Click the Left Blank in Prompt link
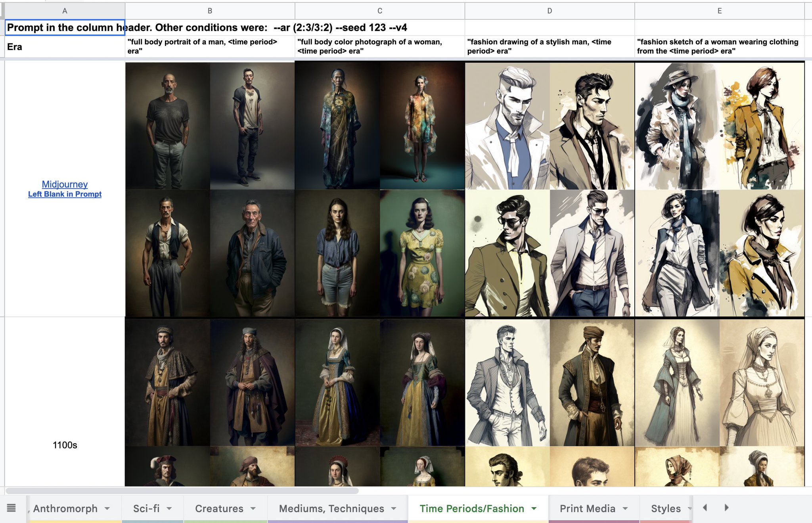The width and height of the screenshot is (812, 523). (65, 194)
